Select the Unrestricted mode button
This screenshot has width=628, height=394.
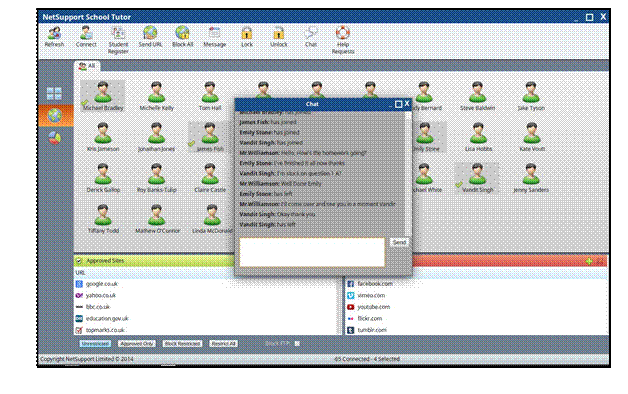[x=95, y=344]
